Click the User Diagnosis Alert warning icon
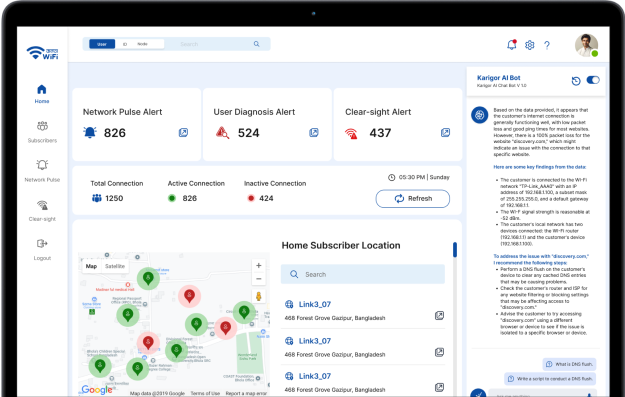The height and width of the screenshot is (397, 625). 222,132
